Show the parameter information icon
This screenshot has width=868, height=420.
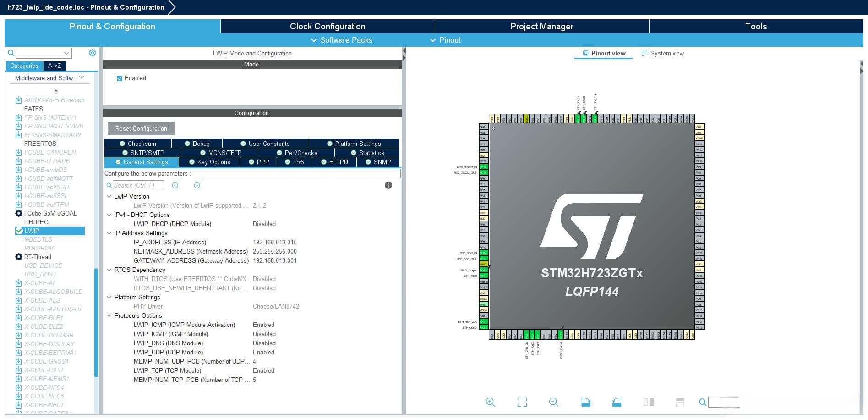pos(388,185)
